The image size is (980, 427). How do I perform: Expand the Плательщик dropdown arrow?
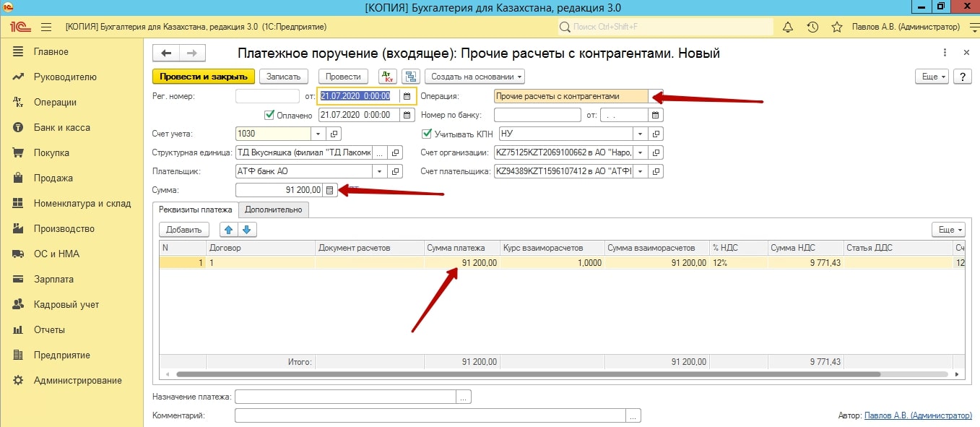pos(379,172)
